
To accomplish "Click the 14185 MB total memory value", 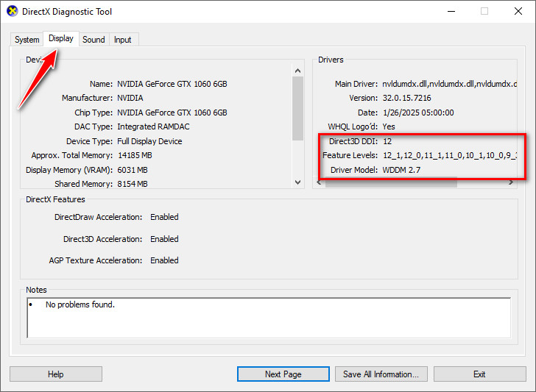I will 135,155.
